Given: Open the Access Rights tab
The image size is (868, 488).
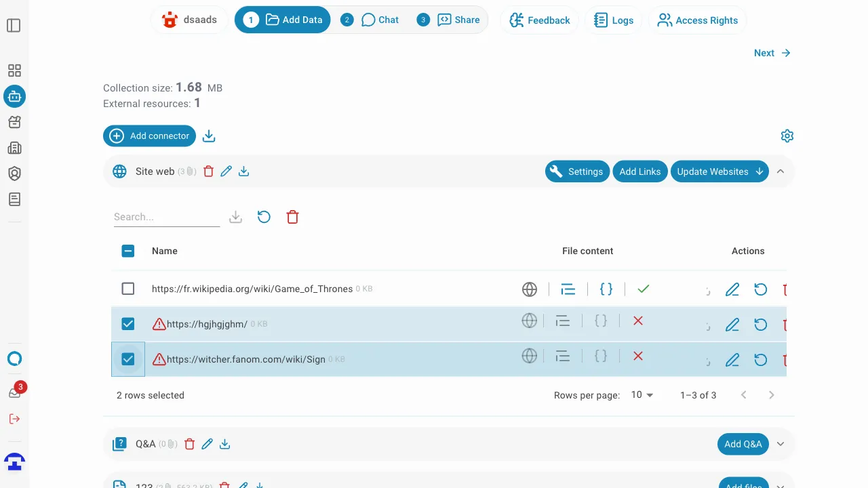Looking at the screenshot, I should (x=697, y=20).
